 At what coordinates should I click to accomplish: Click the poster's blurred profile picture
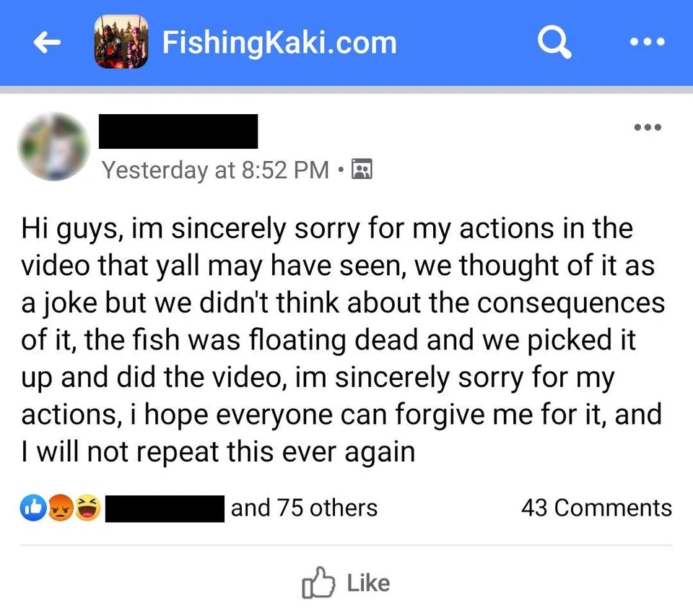click(x=53, y=145)
